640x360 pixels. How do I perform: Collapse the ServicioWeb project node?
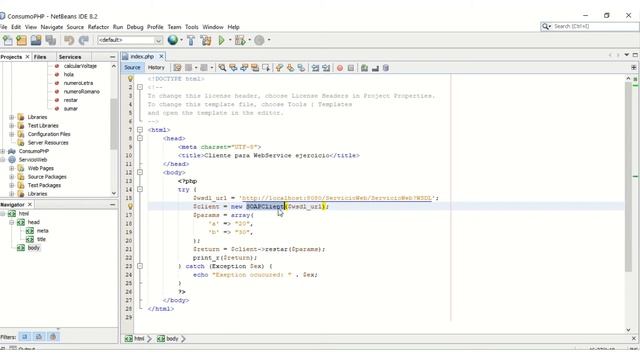pyautogui.click(x=3, y=160)
